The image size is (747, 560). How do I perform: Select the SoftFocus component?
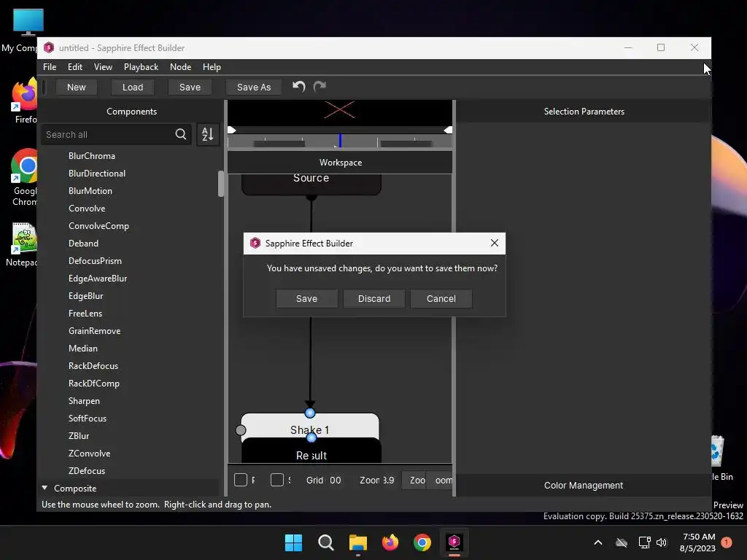[x=88, y=419]
